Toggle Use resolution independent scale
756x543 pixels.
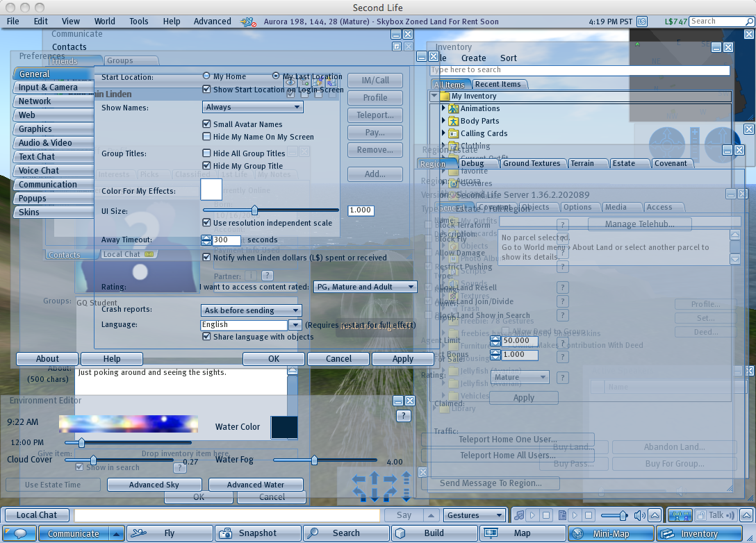point(206,223)
